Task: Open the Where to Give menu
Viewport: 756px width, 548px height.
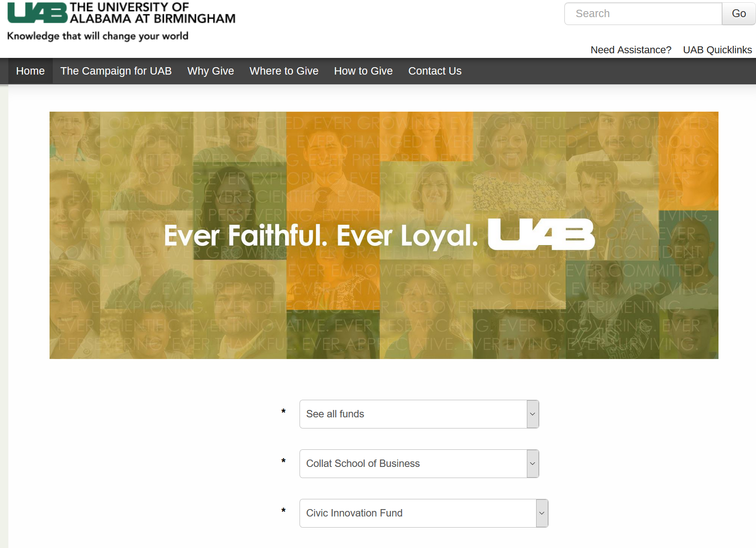Action: coord(284,71)
